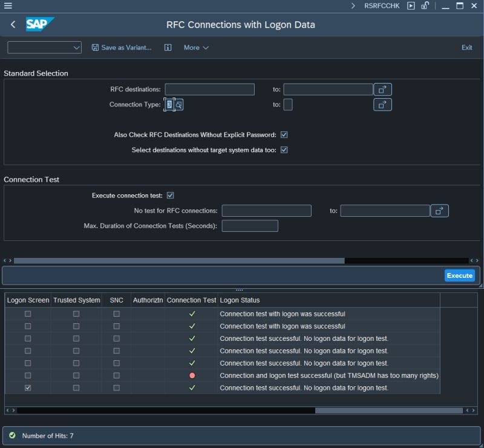Open the hamburger menu

[8, 6]
